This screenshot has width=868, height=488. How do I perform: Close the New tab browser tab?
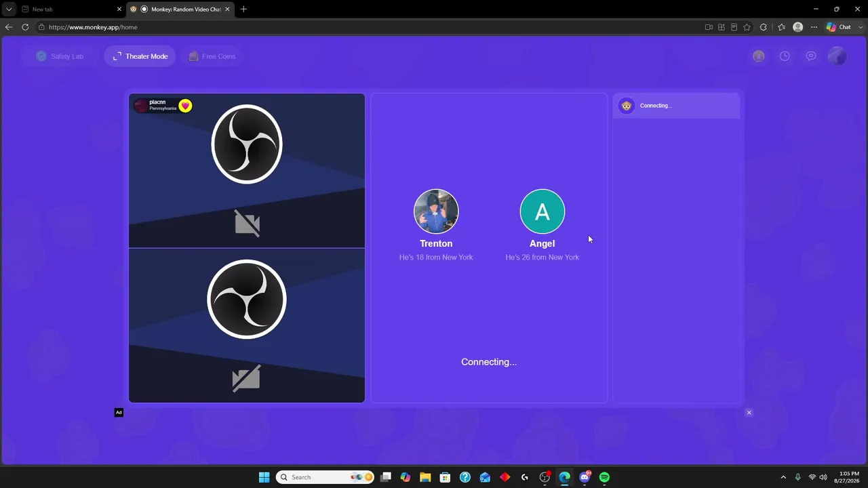[x=119, y=9]
